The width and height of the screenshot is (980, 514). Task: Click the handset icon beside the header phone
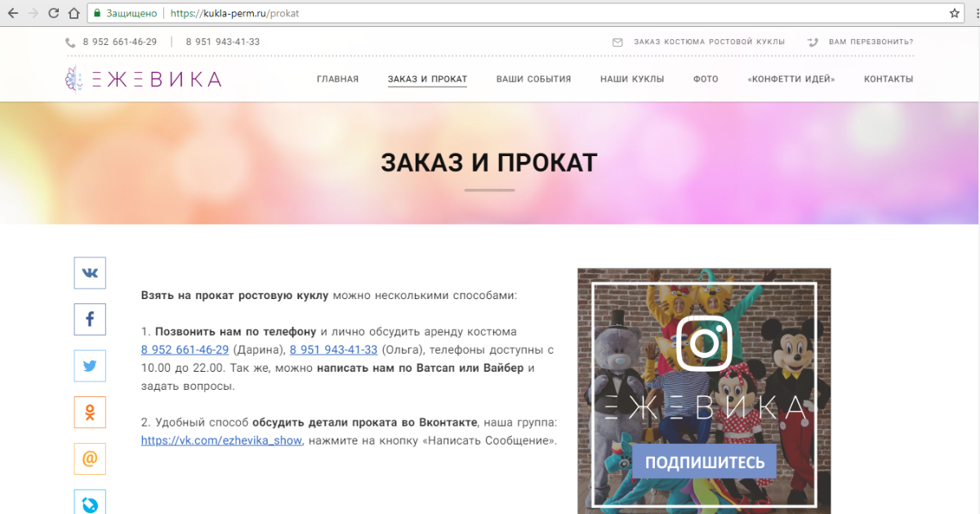[x=70, y=42]
